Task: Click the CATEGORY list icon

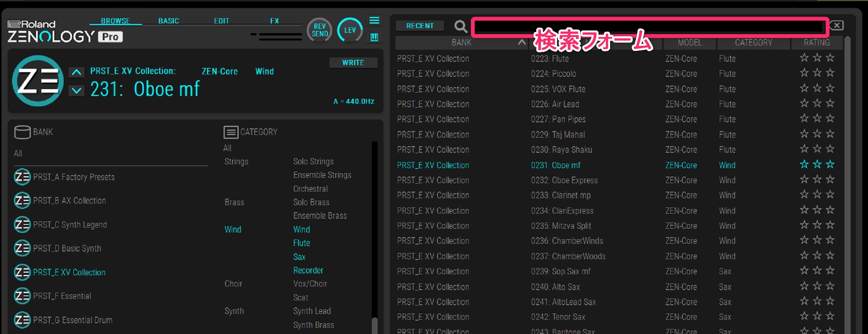Action: point(231,132)
